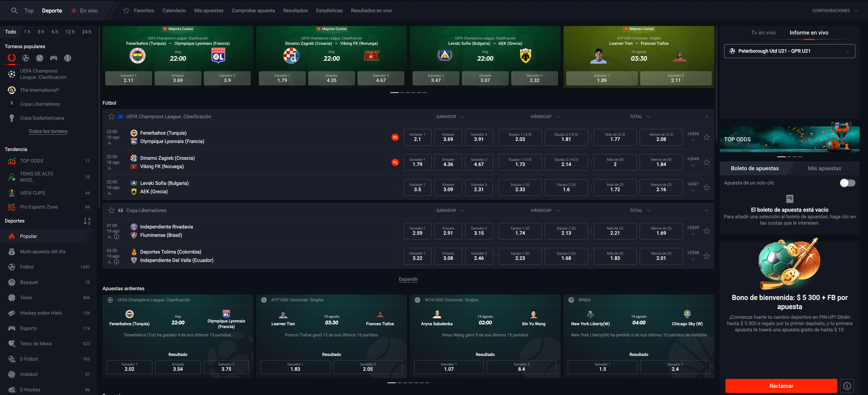Viewport: 868px width, 395px height.
Task: Click the Favoritos star icon in top bar
Action: coord(126,10)
